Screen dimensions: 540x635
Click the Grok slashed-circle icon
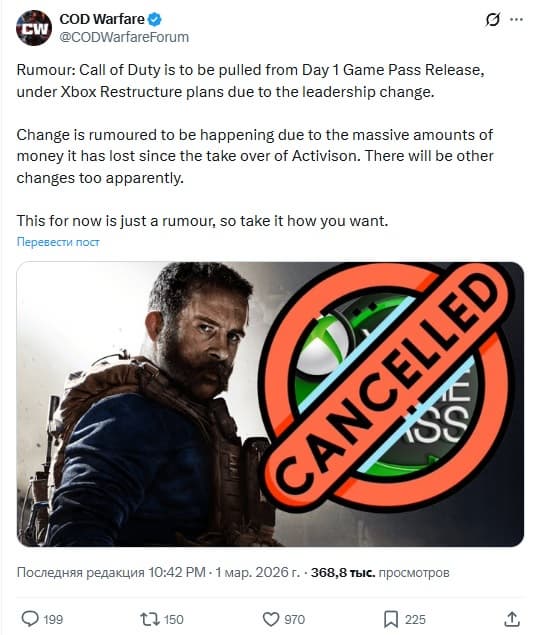coord(493,19)
